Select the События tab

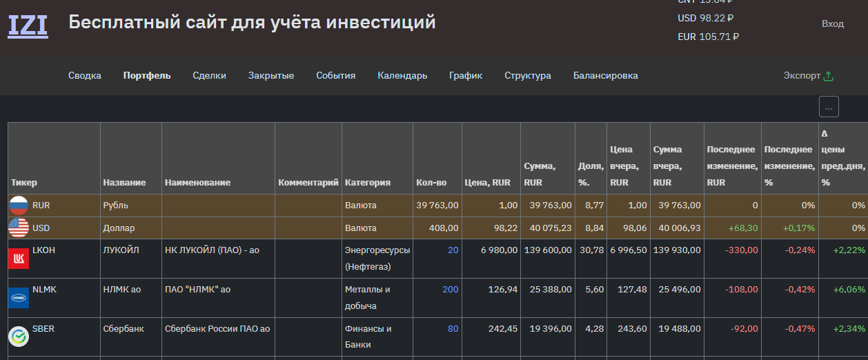point(336,76)
